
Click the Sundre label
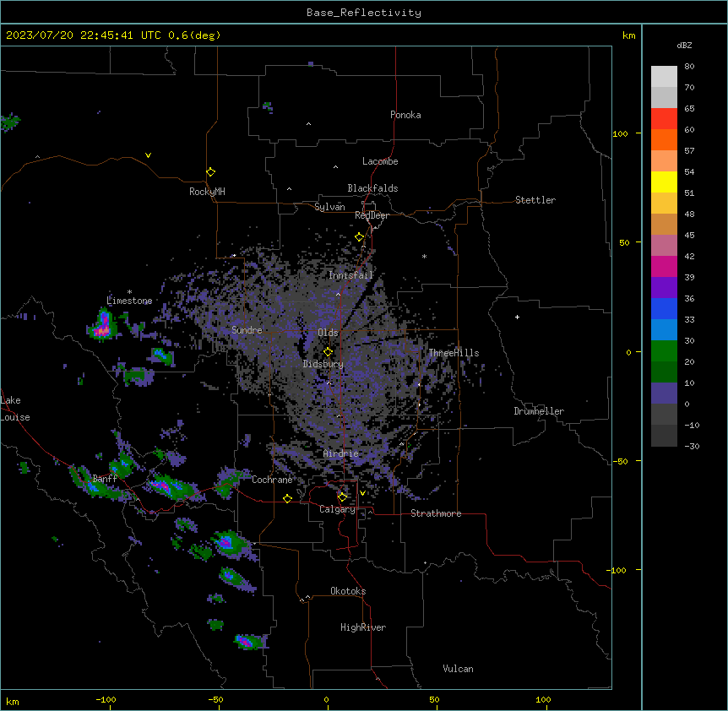(247, 330)
